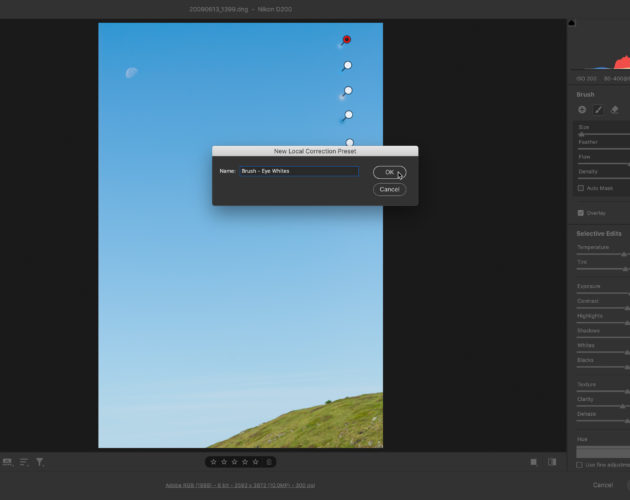
Task: Click the ISO 200 exposure info text
Action: 587,79
